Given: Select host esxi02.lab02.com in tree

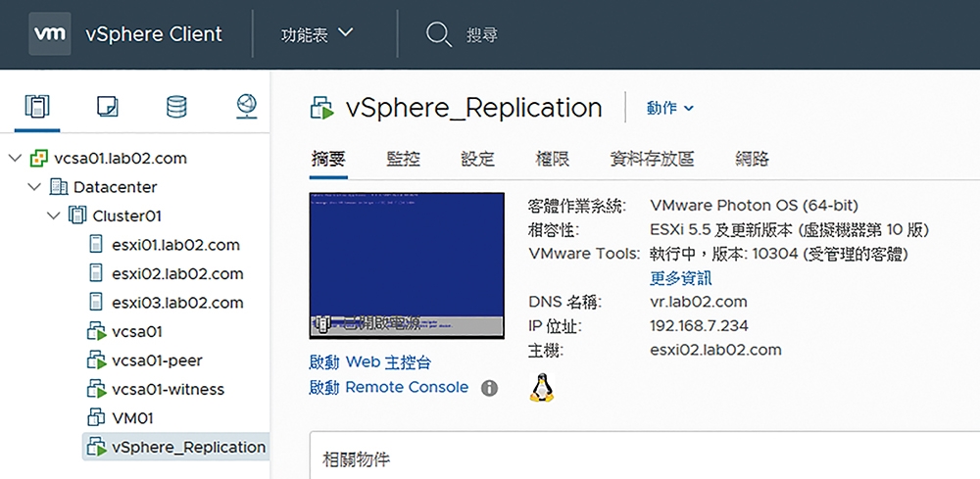Looking at the screenshot, I should (x=177, y=273).
